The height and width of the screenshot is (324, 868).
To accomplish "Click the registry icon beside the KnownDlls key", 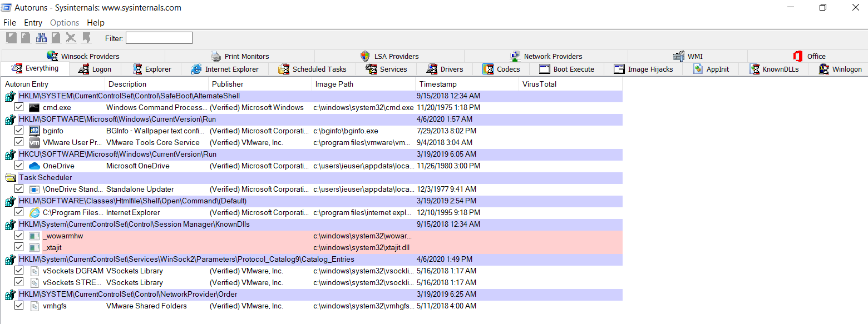I will point(10,225).
